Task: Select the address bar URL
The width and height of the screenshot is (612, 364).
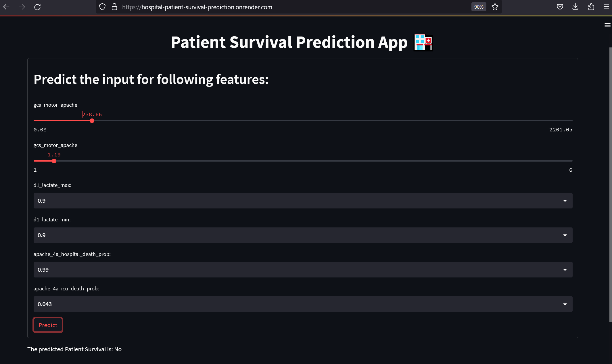Action: coord(197,7)
